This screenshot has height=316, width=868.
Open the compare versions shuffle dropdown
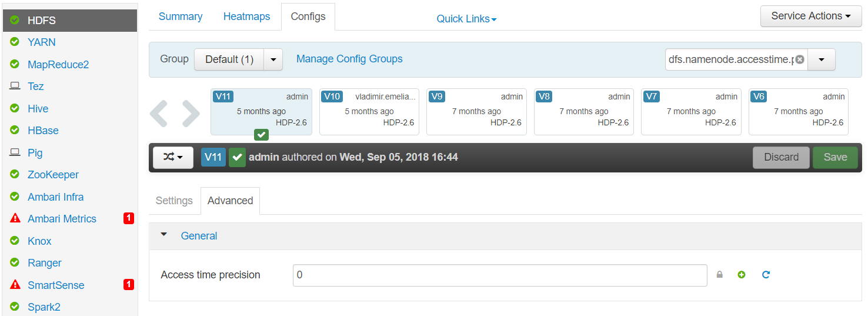(x=173, y=158)
